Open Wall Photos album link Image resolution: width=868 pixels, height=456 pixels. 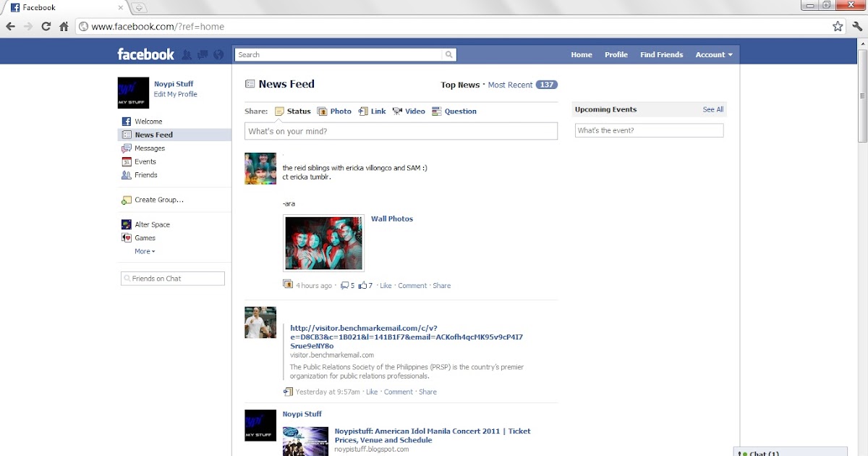tap(392, 219)
